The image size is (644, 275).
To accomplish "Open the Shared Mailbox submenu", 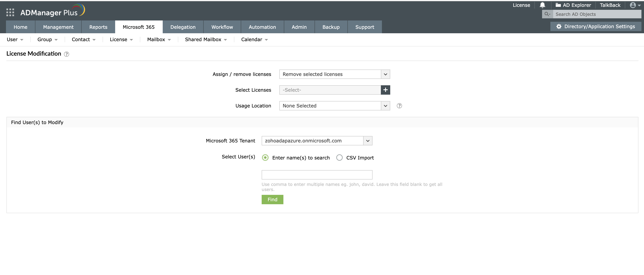I will [206, 39].
